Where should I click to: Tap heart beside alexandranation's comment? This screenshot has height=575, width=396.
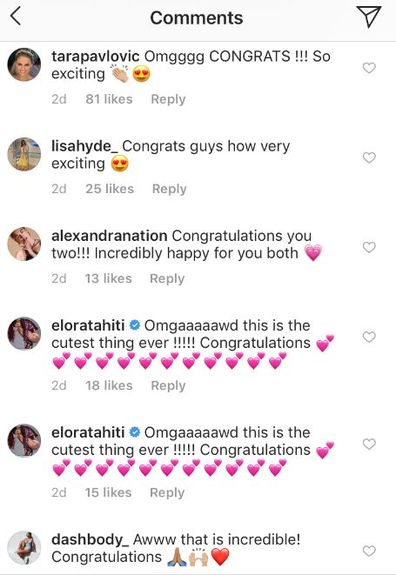point(369,247)
